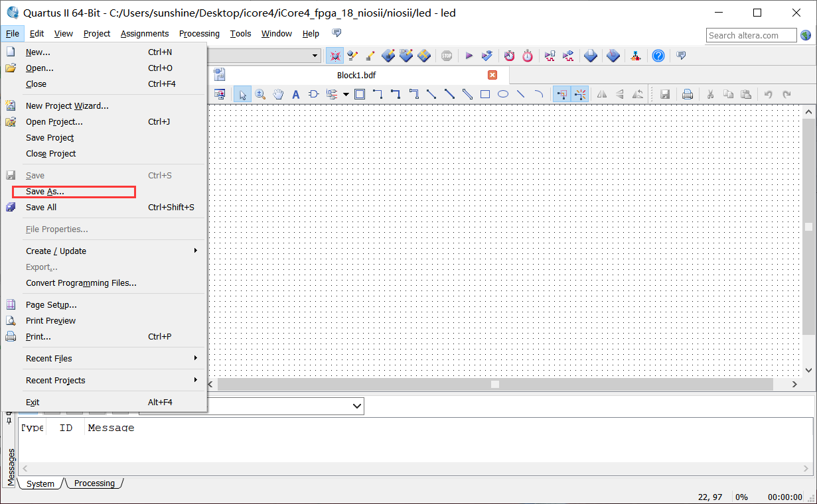
Task: Start compilation with the play icon
Action: pos(469,56)
